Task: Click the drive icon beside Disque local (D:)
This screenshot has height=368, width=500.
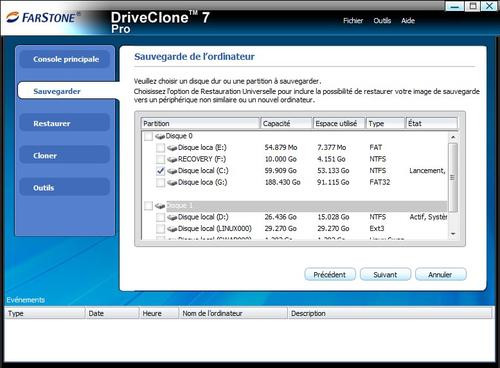Action: [172, 217]
